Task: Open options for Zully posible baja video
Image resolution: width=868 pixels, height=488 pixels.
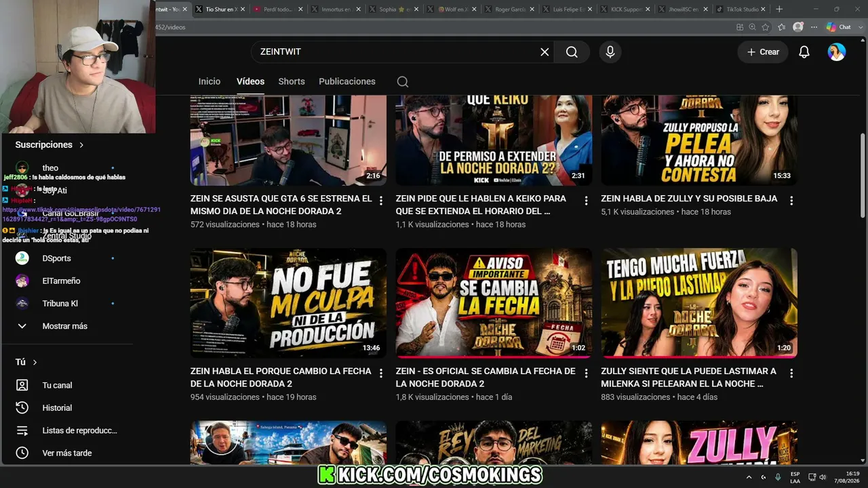Action: [791, 201]
